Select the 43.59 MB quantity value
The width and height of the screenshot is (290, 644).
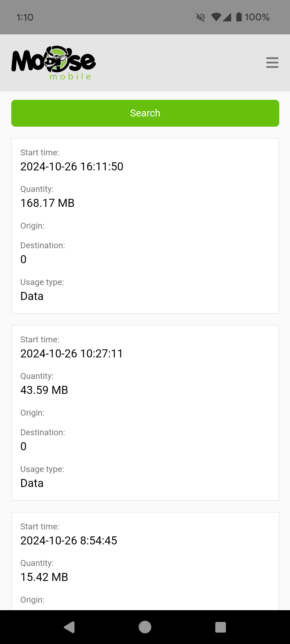[x=44, y=390]
